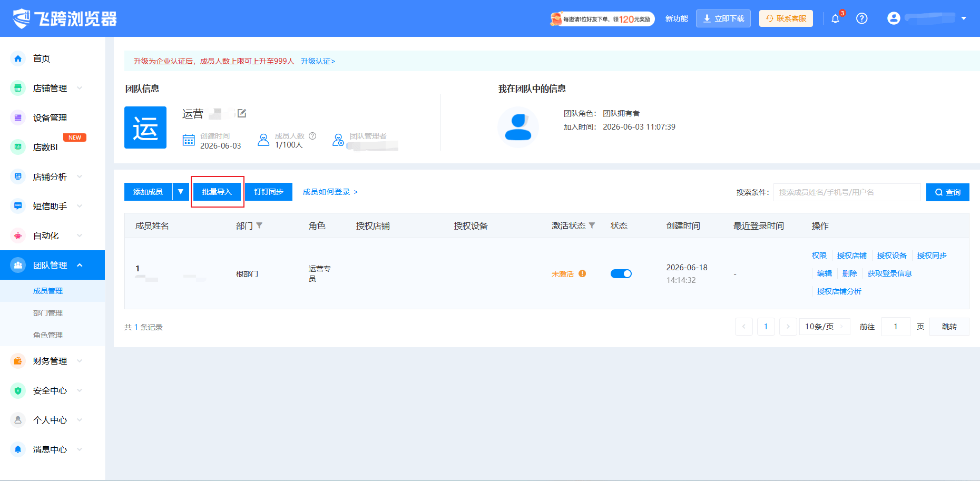Click the 立即下载 button
This screenshot has width=980, height=481.
[x=723, y=18]
